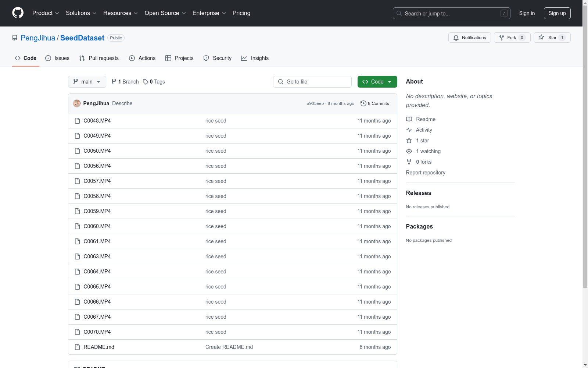Click the file icon next to C0066.MP4
Screen dimensions: 588x368
pyautogui.click(x=77, y=302)
